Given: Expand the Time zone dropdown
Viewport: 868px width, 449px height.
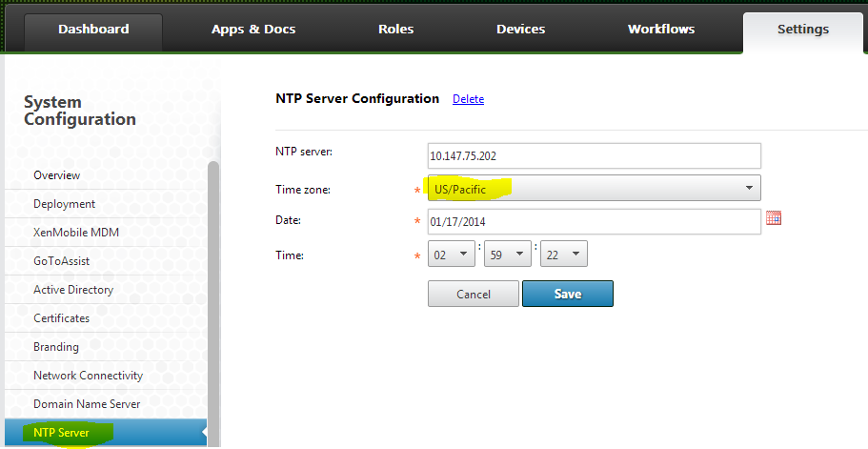Looking at the screenshot, I should [595, 188].
